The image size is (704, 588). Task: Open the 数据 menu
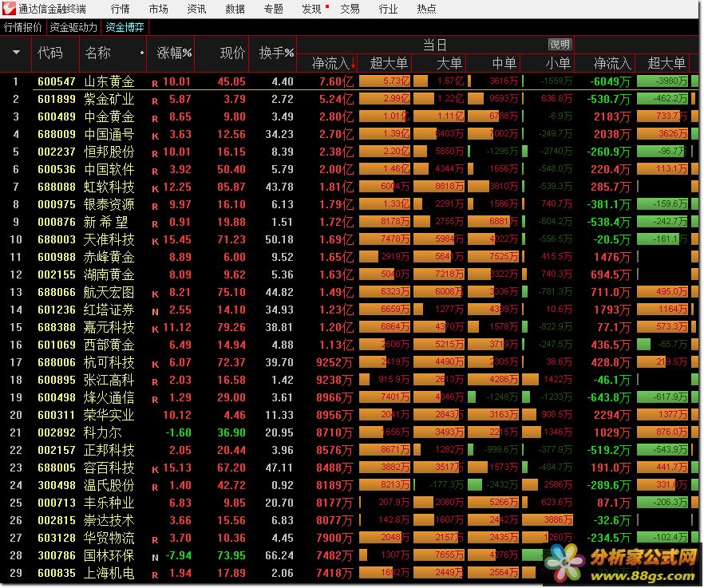(x=235, y=9)
